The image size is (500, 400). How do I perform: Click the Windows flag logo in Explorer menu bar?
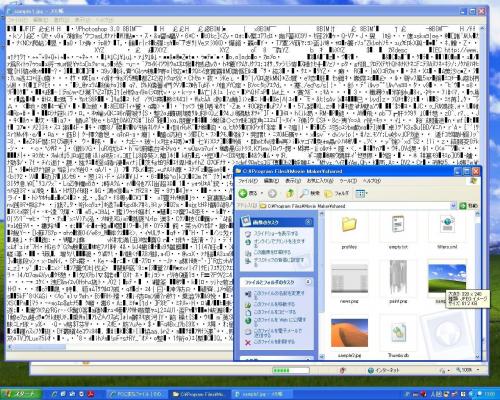(x=473, y=181)
